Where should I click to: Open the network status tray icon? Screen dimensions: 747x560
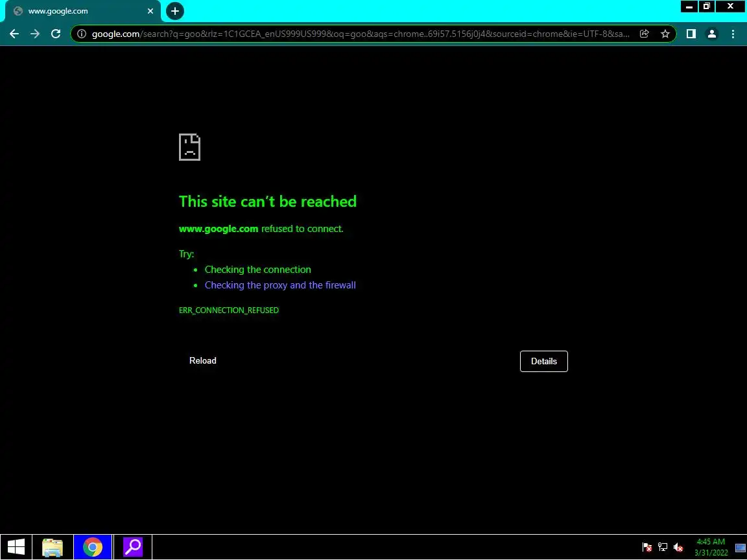coord(663,547)
